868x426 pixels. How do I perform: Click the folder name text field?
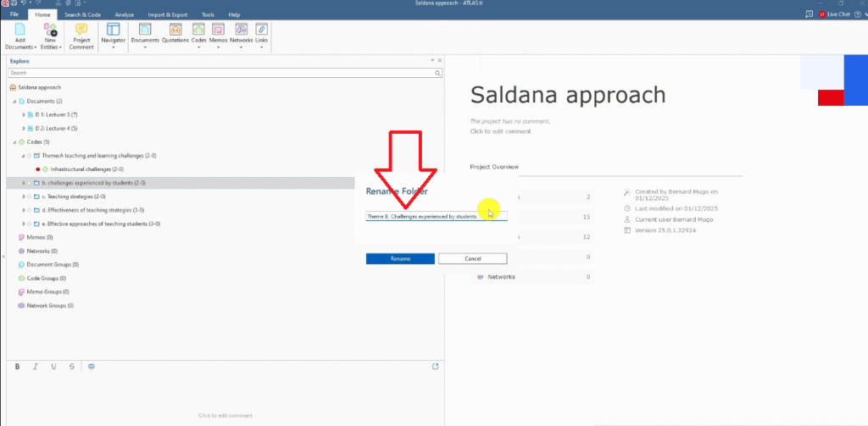(x=436, y=217)
